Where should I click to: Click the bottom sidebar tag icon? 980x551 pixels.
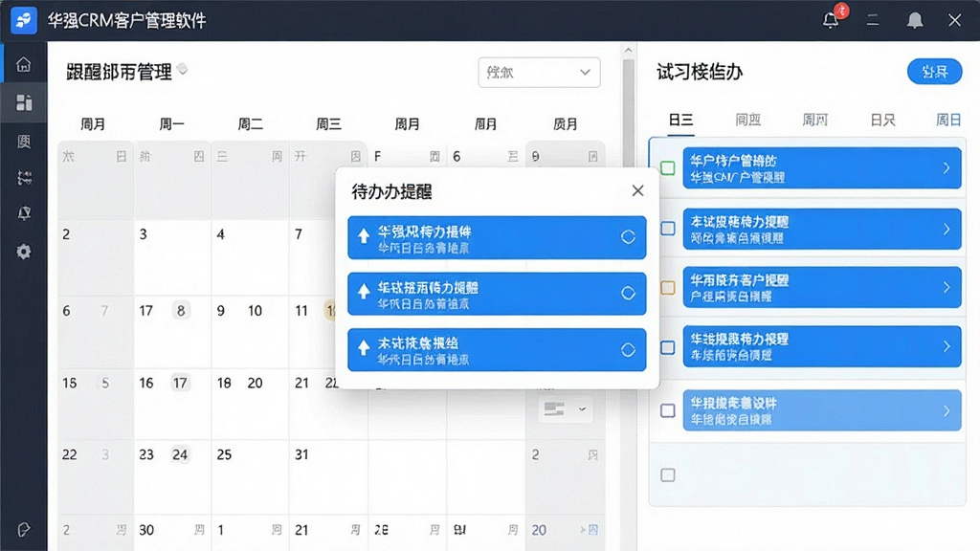click(x=24, y=530)
